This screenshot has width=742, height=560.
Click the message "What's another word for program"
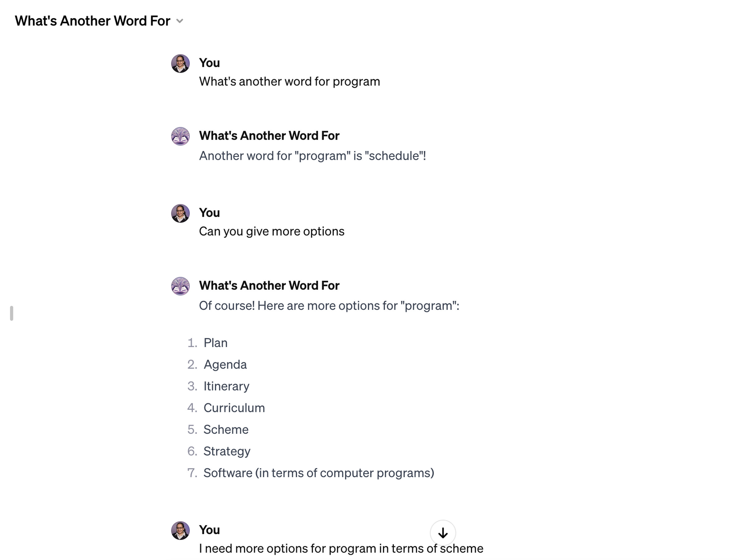[289, 82]
